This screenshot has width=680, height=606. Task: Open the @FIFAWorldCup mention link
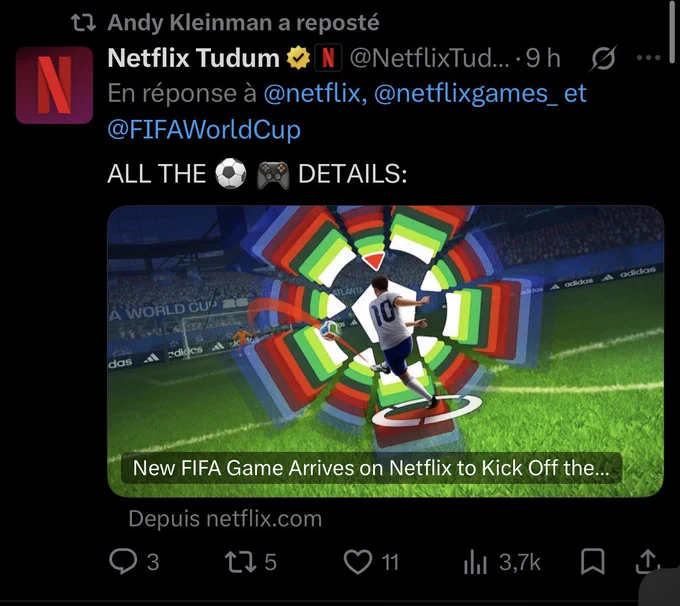204,129
